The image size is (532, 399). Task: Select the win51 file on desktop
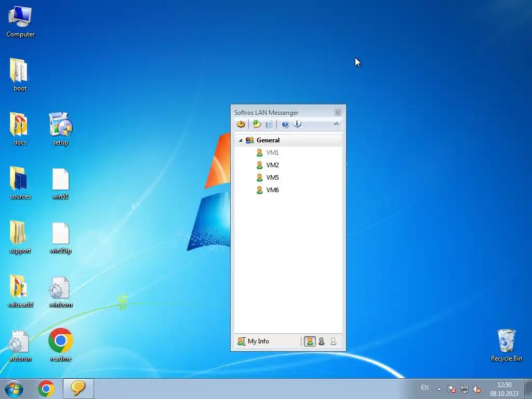[60, 183]
